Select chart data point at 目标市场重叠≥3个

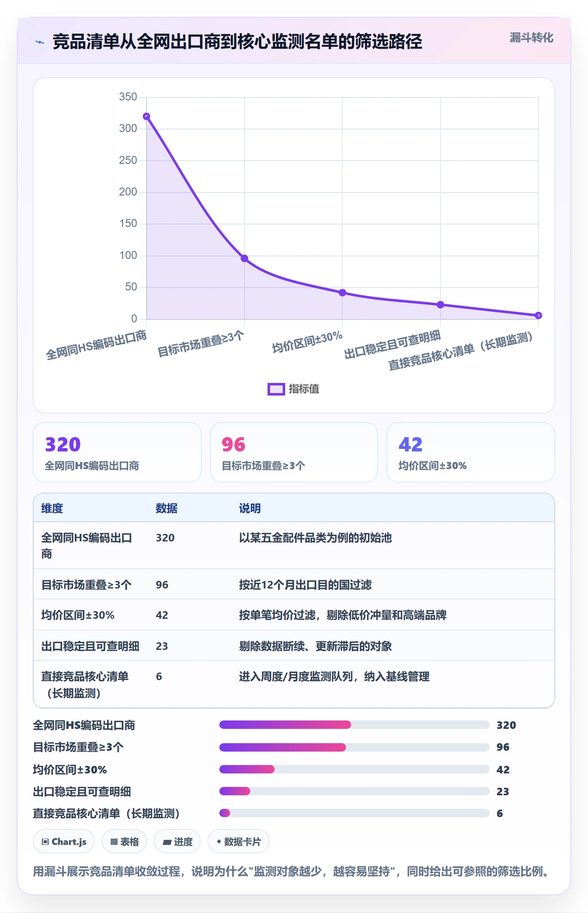[244, 259]
